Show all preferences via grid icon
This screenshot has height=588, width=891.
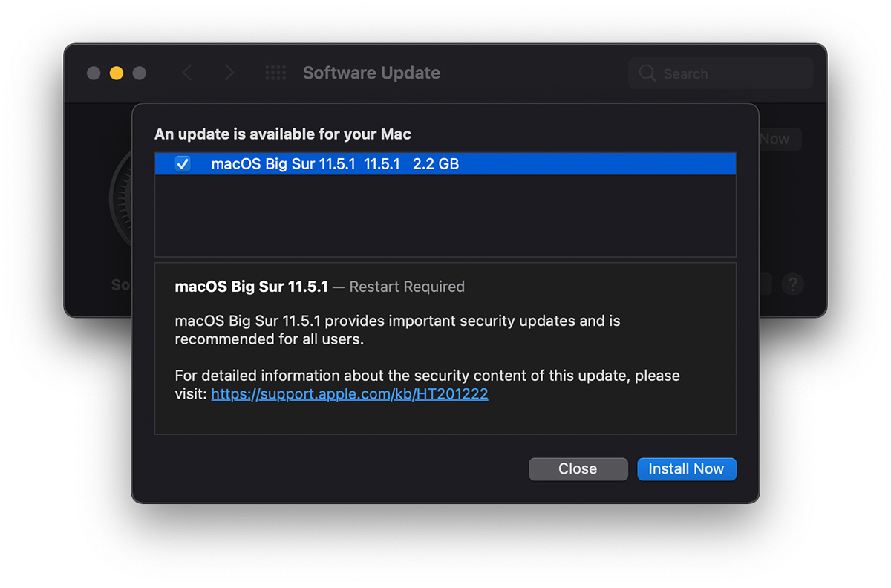click(x=275, y=73)
